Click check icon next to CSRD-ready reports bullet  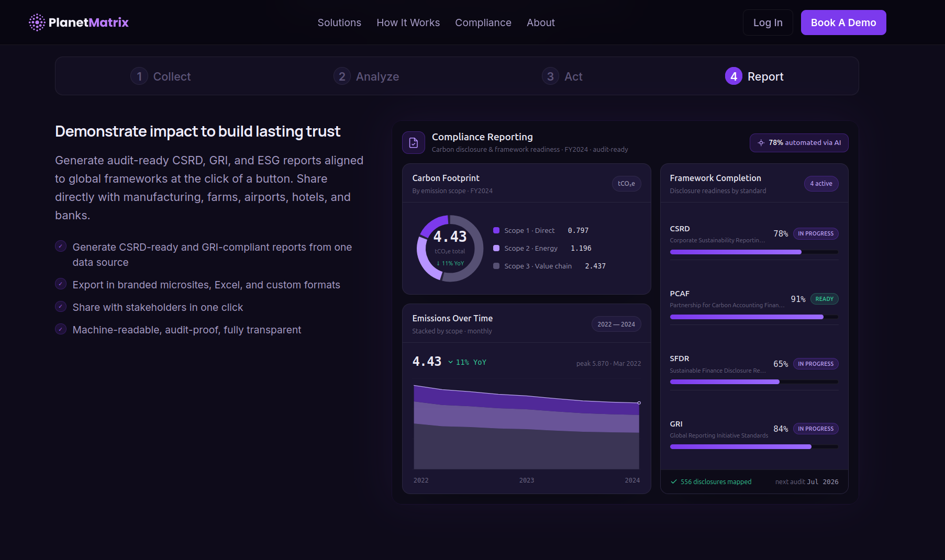pyautogui.click(x=61, y=247)
